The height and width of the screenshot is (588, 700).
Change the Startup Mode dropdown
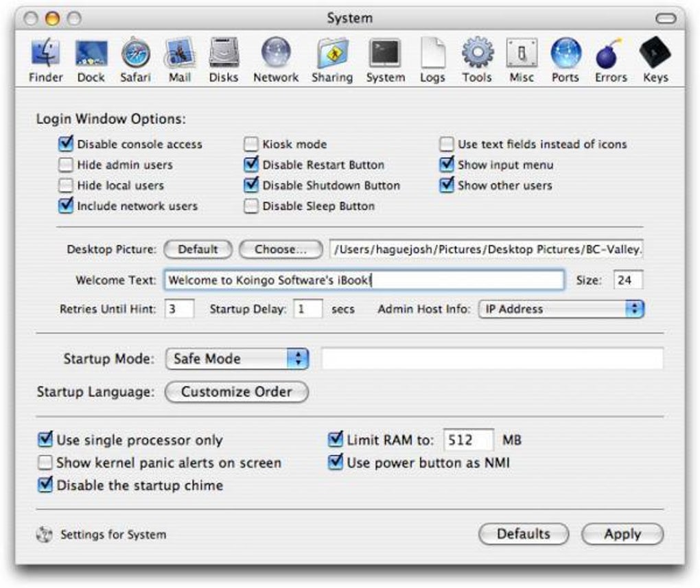click(237, 359)
